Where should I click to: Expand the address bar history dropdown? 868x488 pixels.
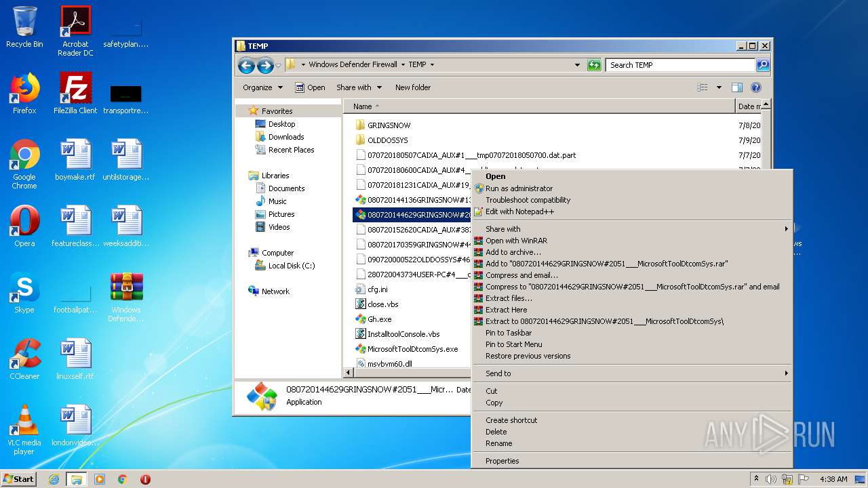click(x=577, y=65)
